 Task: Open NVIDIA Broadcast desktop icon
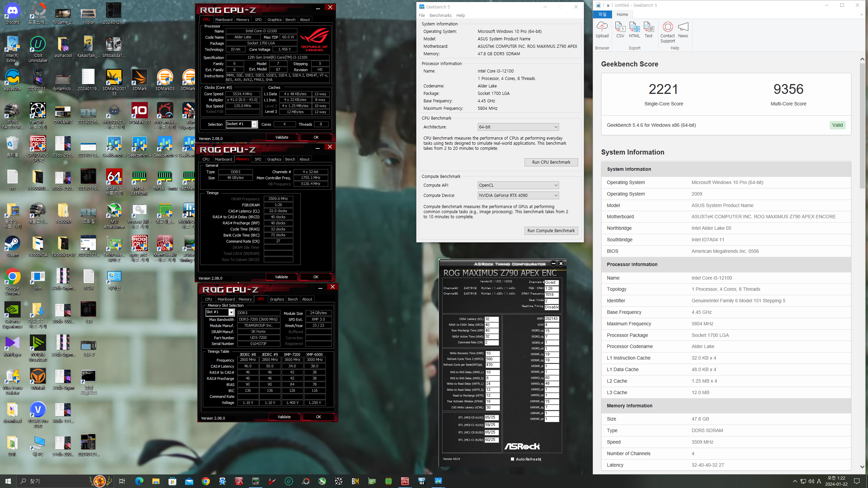coord(38,348)
